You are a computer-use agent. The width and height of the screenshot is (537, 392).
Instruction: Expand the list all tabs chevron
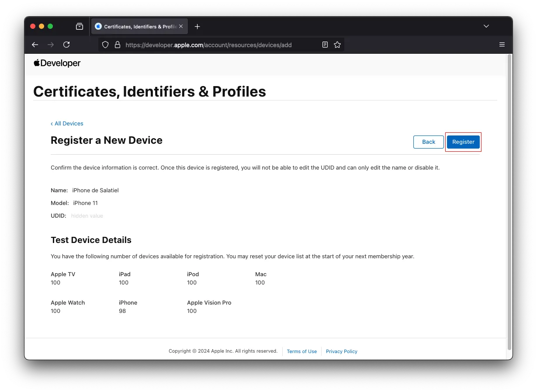coord(486,26)
